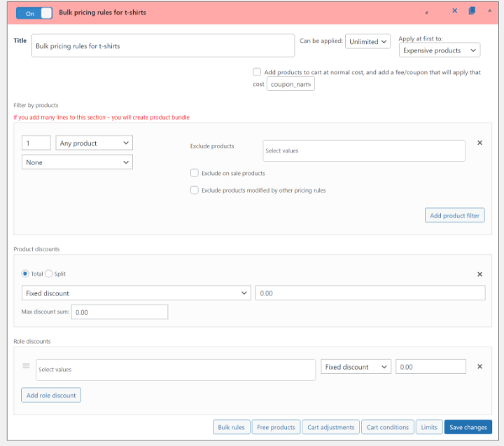Open the Can be applied Unlimited dropdown
Viewport: 504px width, 446px height.
[x=367, y=42]
